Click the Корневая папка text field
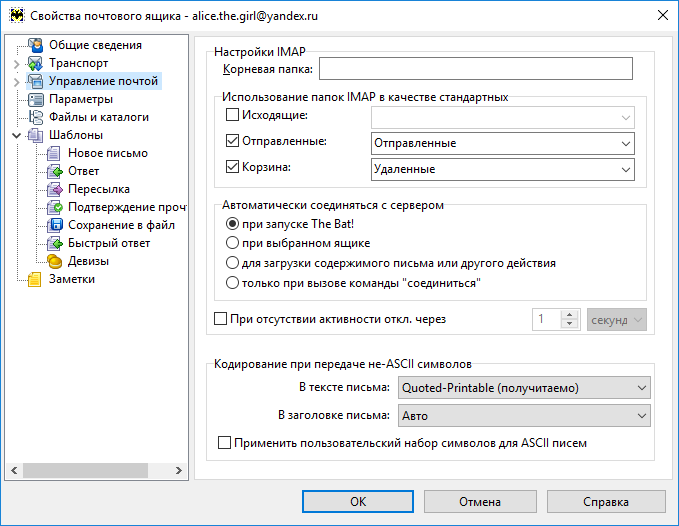Viewport: 679px width, 526px height. click(x=475, y=68)
